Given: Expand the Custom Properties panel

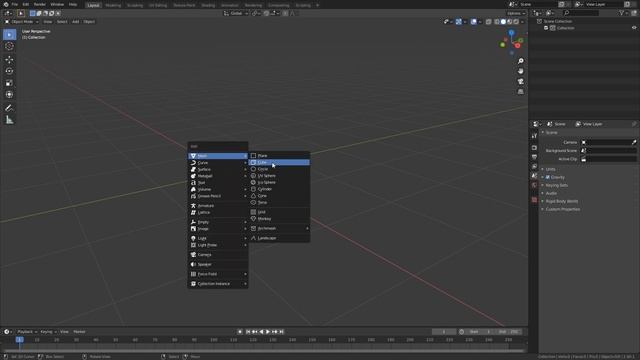Looking at the screenshot, I should tap(563, 209).
